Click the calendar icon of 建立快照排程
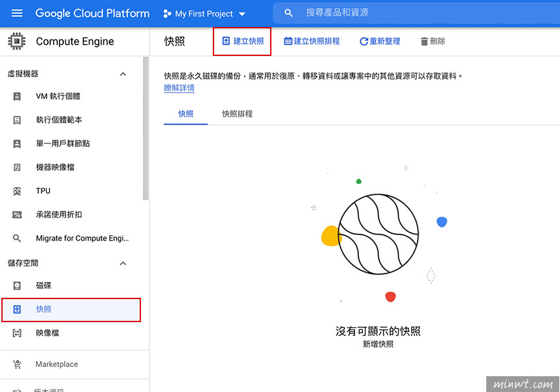560x392 pixels. pyautogui.click(x=288, y=41)
